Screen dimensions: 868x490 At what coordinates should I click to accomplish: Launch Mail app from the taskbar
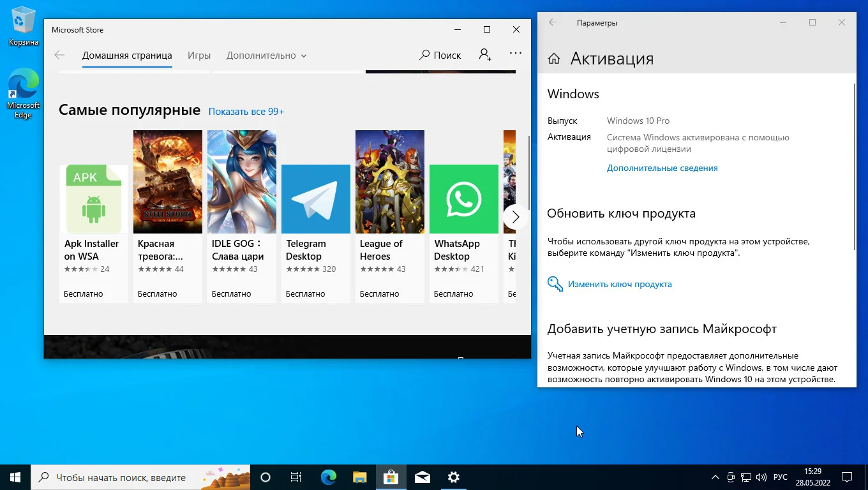(422, 477)
